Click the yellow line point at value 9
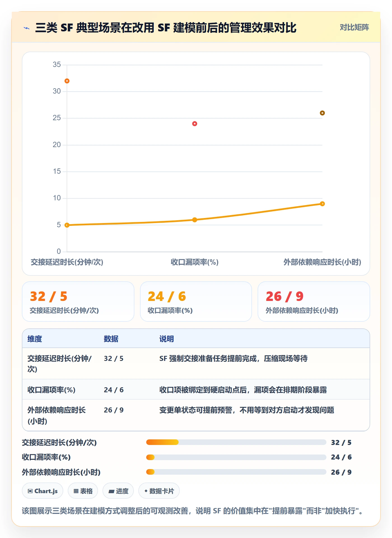The width and height of the screenshot is (392, 538). (322, 204)
